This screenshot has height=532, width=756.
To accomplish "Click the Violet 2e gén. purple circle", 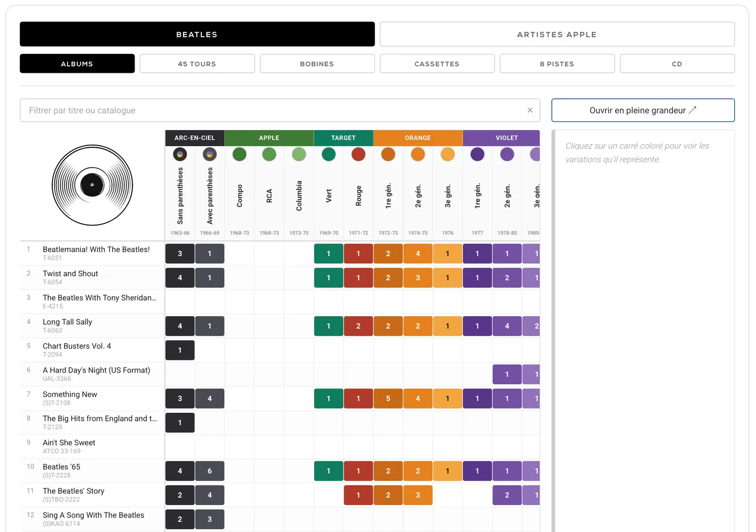I will [x=507, y=154].
